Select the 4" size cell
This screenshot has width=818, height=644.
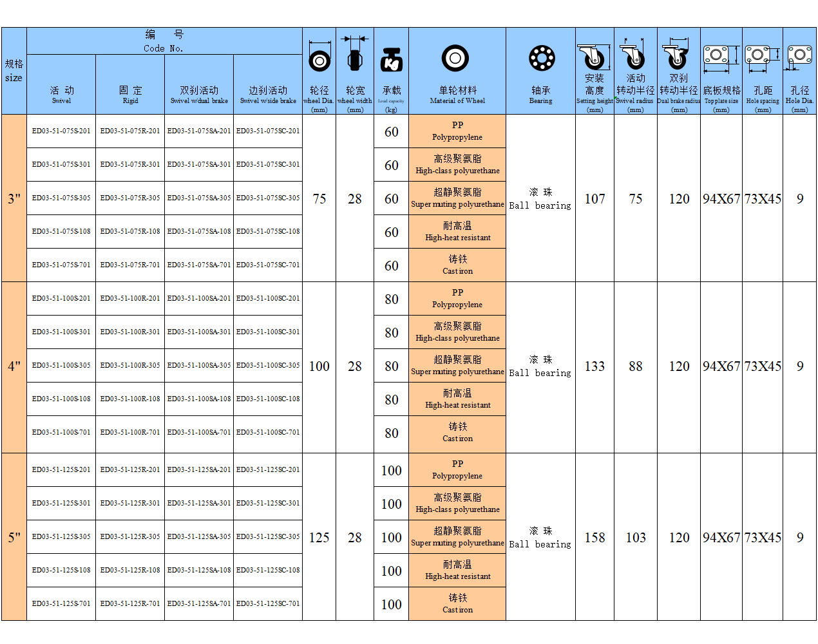point(14,366)
